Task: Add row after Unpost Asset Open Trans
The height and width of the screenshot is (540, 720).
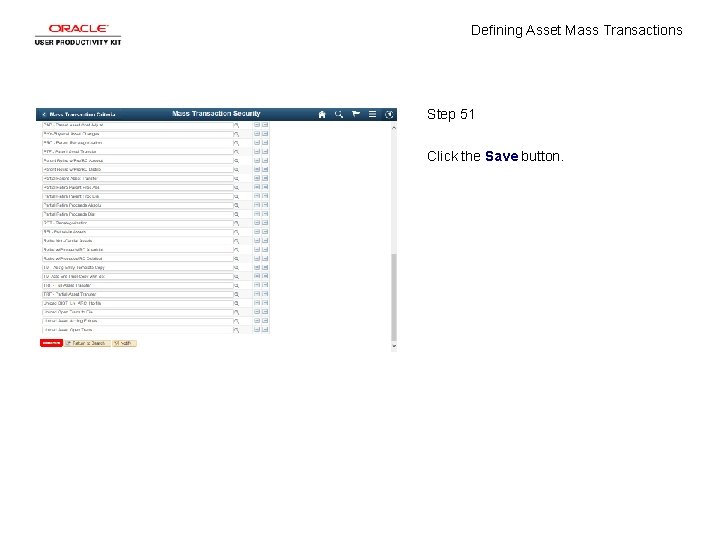Action: click(257, 330)
